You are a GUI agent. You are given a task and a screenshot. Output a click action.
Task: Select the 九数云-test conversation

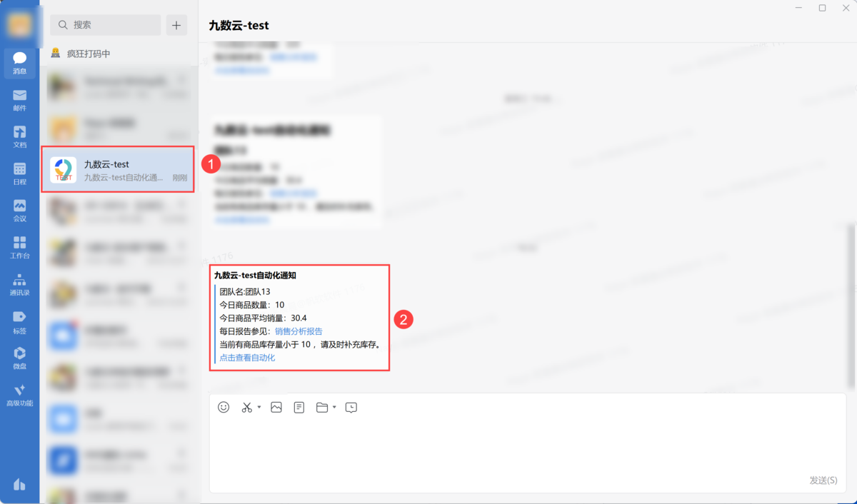click(118, 170)
